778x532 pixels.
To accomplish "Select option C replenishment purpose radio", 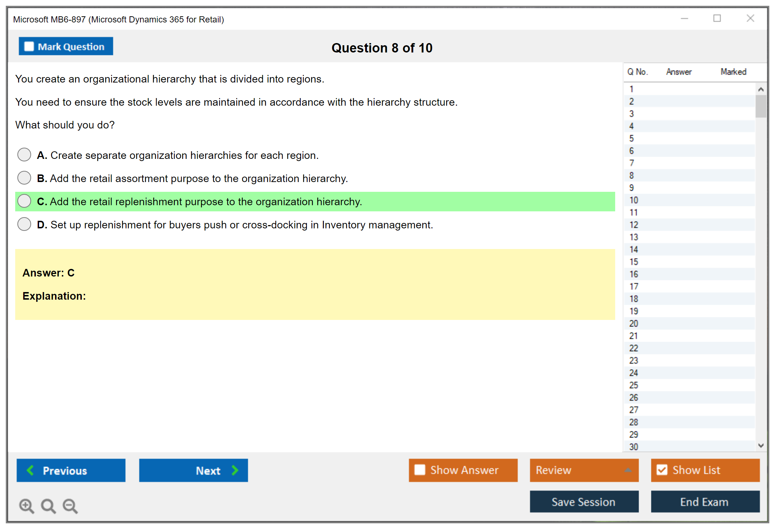I will 24,201.
